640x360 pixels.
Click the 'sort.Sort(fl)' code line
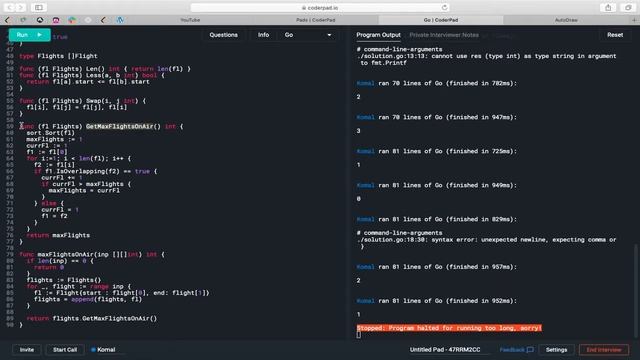pyautogui.click(x=51, y=133)
